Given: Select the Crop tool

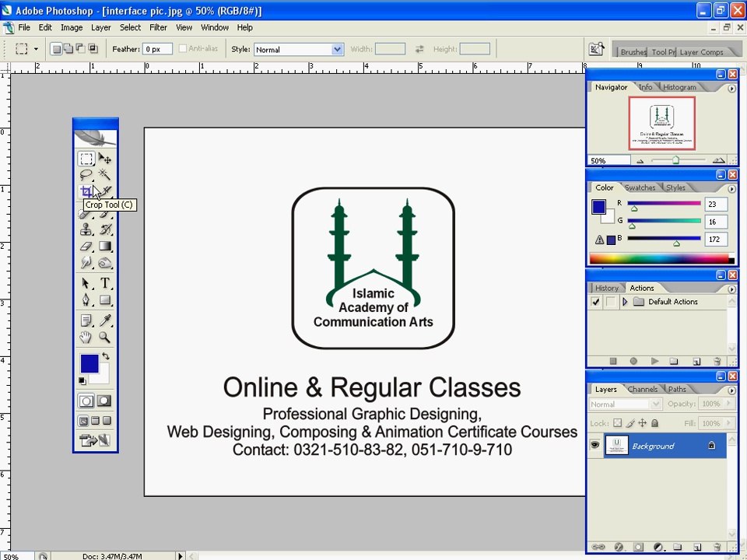Looking at the screenshot, I should point(86,191).
